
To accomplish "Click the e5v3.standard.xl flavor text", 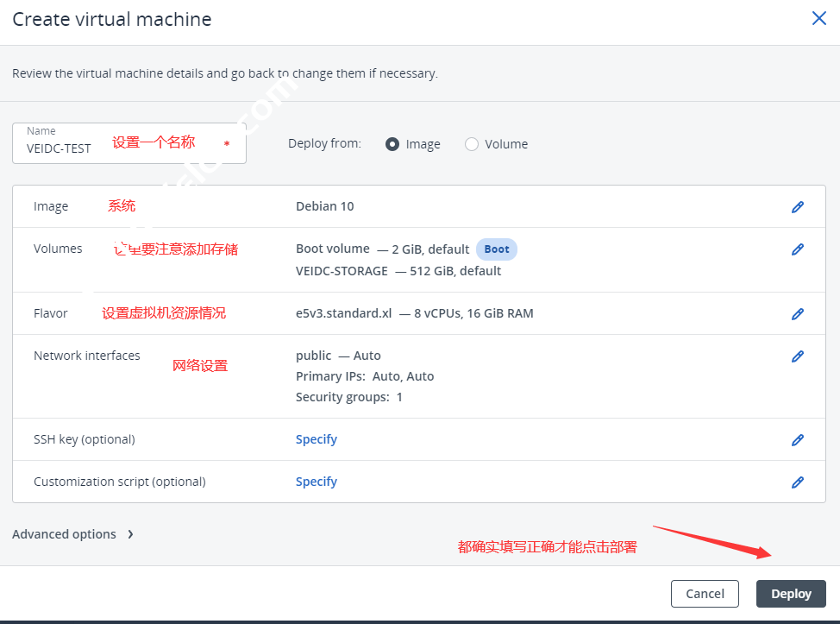I will click(x=345, y=313).
